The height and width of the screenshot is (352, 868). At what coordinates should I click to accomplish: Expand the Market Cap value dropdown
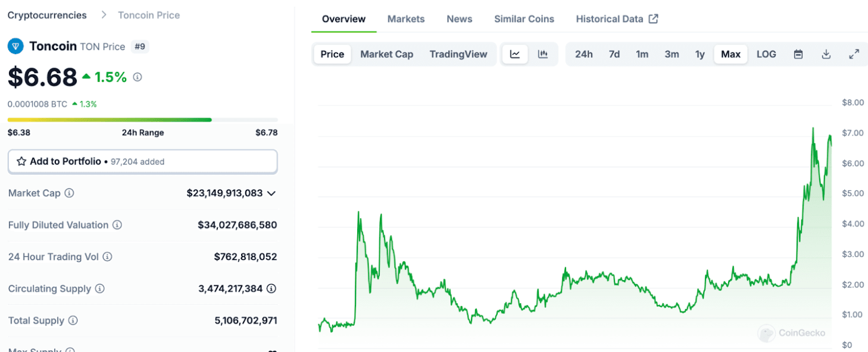(271, 193)
